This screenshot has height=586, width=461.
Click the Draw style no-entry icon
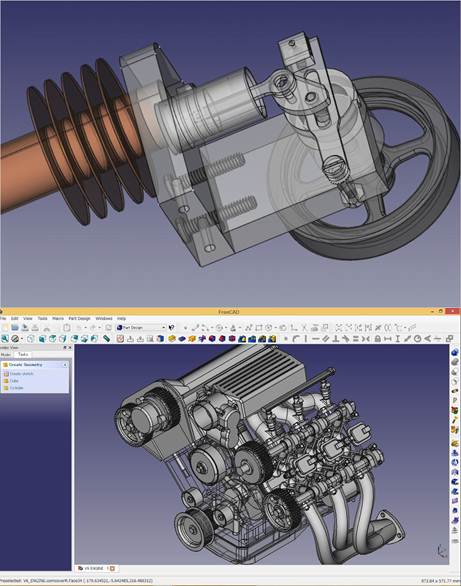[x=15, y=339]
